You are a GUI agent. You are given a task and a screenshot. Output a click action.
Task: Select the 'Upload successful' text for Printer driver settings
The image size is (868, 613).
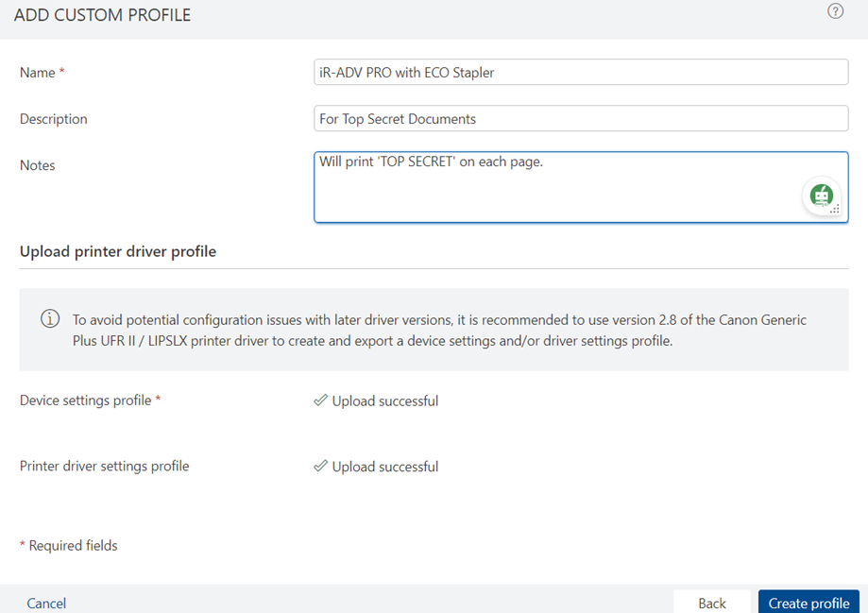tap(384, 467)
